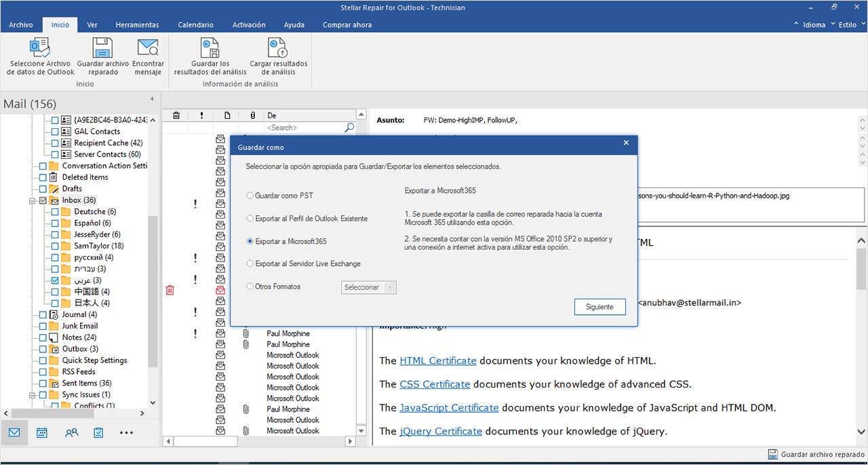Select Exportar al Servidor Live Exchange option

[x=250, y=263]
